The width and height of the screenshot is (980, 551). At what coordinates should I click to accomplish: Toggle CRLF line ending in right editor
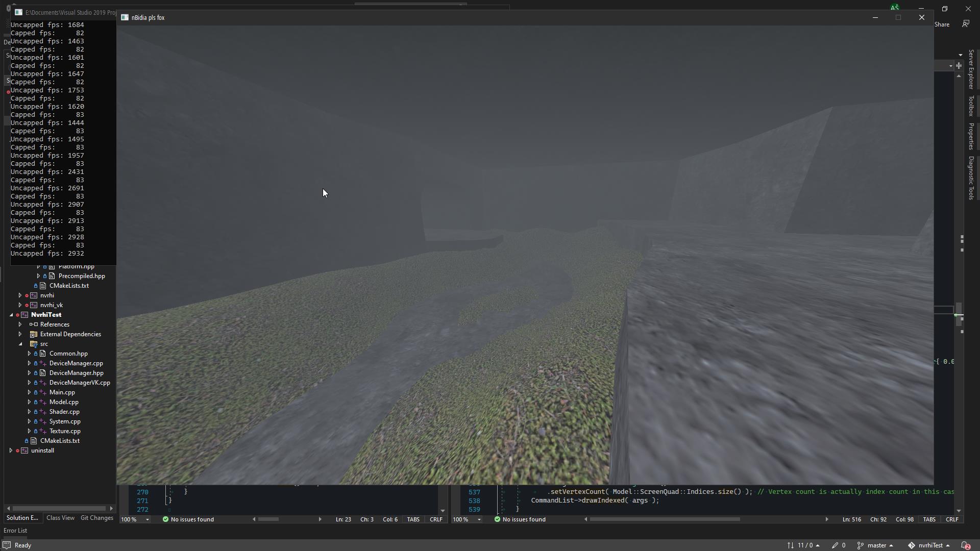[x=951, y=519]
